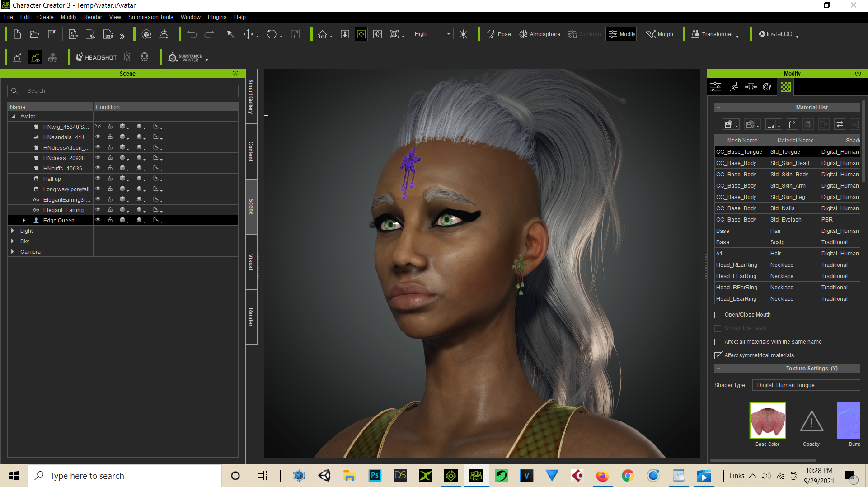Switch to the Visual side tab
The width and height of the screenshot is (868, 487).
(251, 262)
